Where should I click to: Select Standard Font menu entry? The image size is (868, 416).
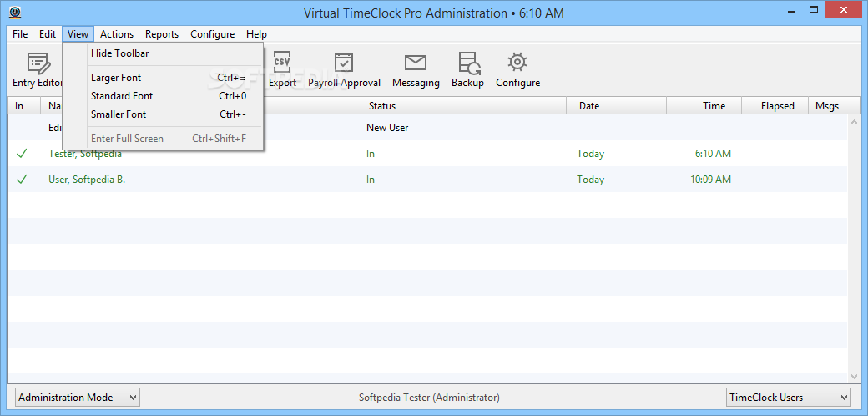pyautogui.click(x=163, y=96)
